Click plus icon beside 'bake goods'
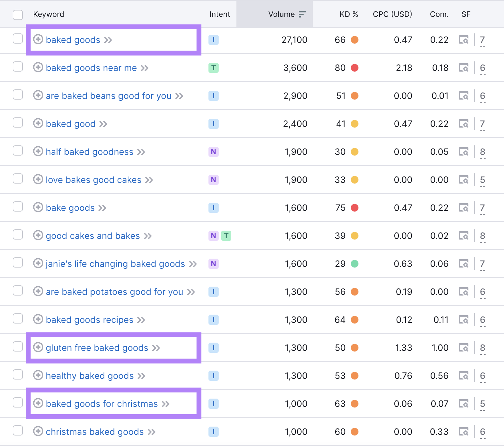 tap(38, 207)
